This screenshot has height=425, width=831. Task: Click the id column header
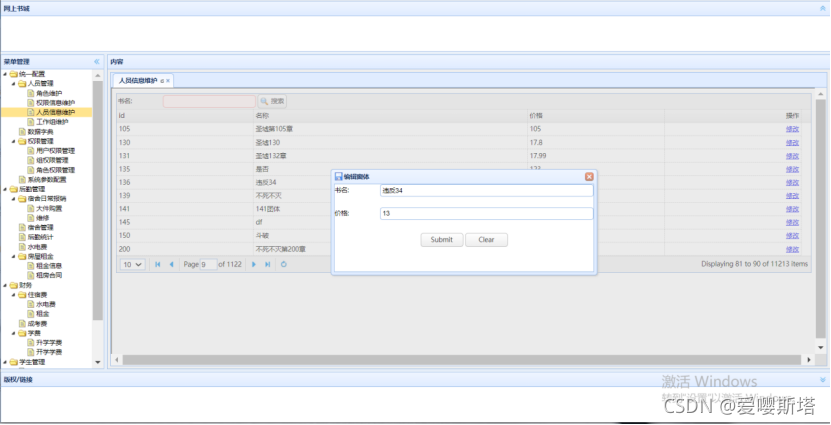coord(185,116)
